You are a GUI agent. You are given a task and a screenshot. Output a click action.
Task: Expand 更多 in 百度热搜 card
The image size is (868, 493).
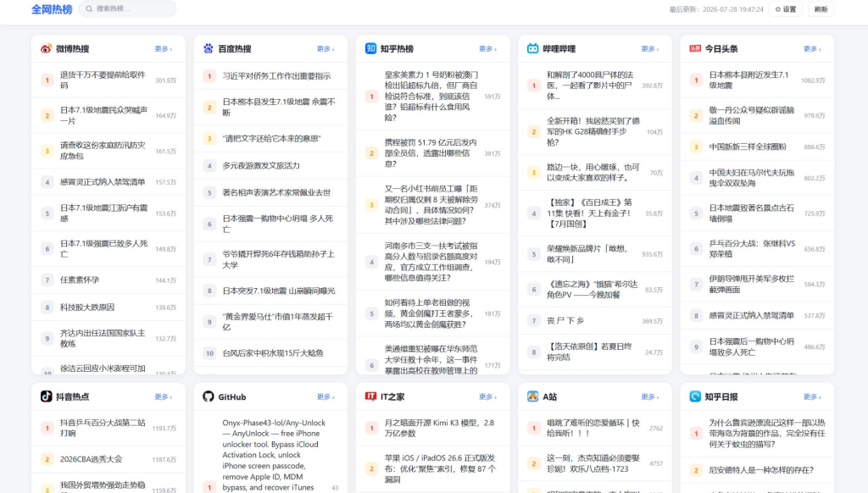pos(325,49)
